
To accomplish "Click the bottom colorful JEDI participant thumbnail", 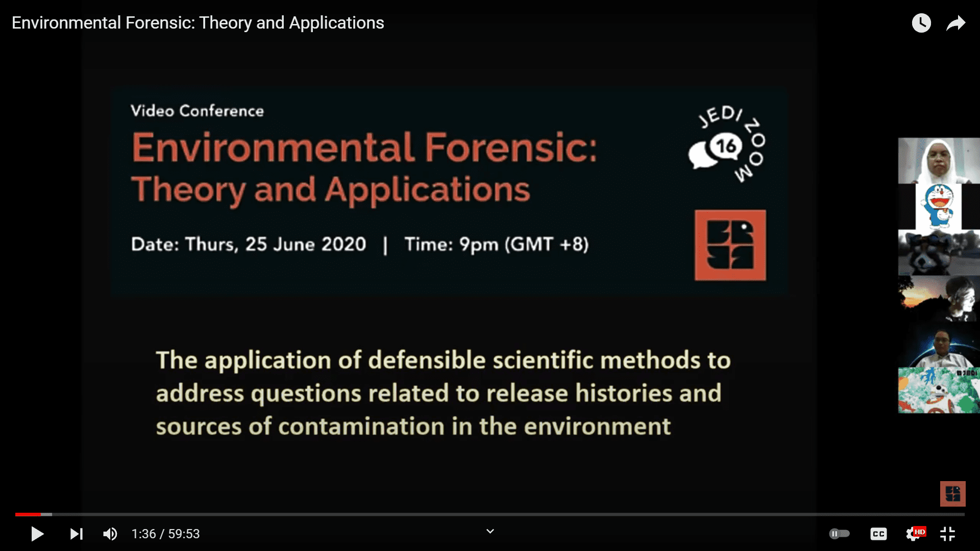I will tap(938, 390).
